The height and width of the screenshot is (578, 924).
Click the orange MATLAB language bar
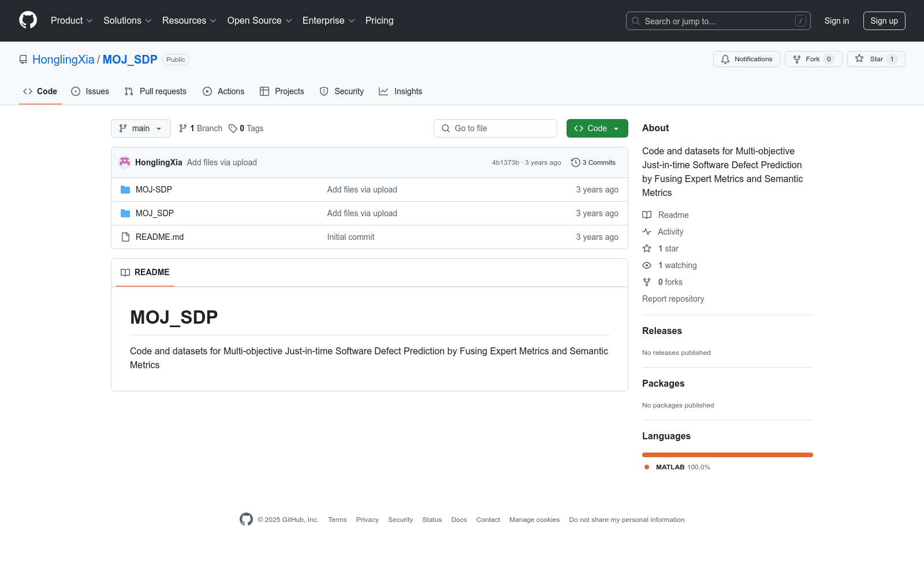728,455
